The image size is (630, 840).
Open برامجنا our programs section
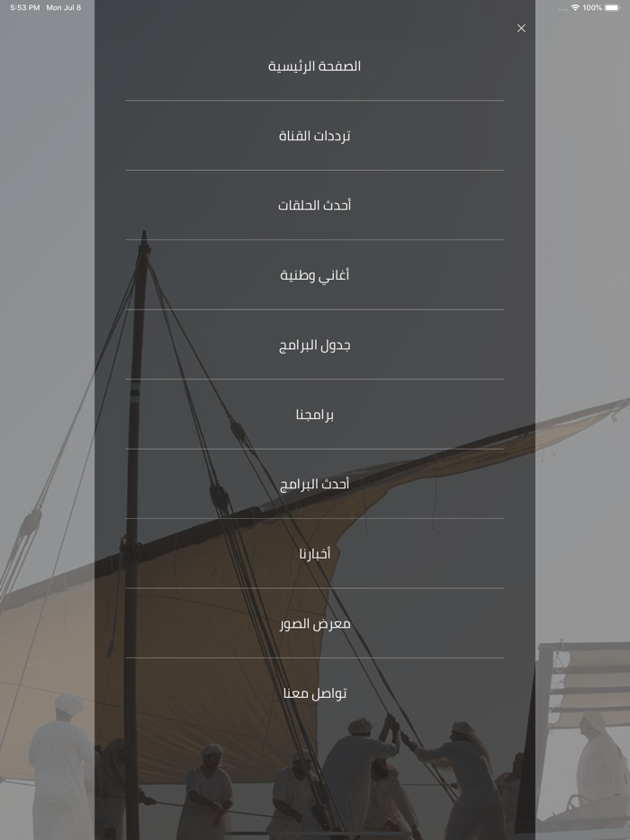point(315,414)
